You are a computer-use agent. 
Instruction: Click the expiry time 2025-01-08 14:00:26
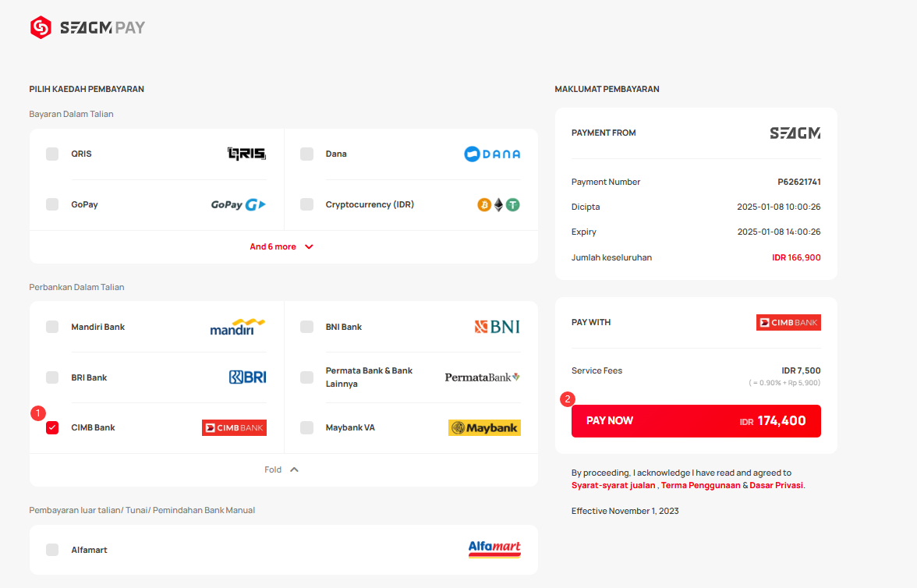(x=778, y=232)
